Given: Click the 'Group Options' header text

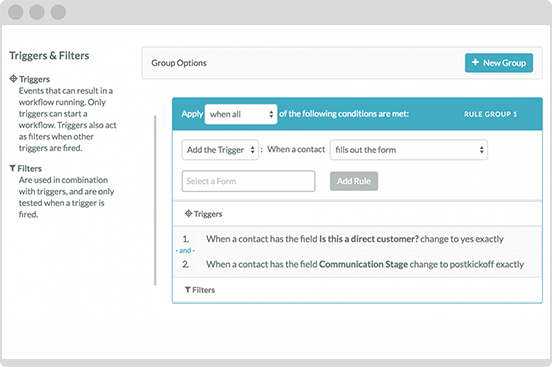Looking at the screenshot, I should [x=179, y=63].
